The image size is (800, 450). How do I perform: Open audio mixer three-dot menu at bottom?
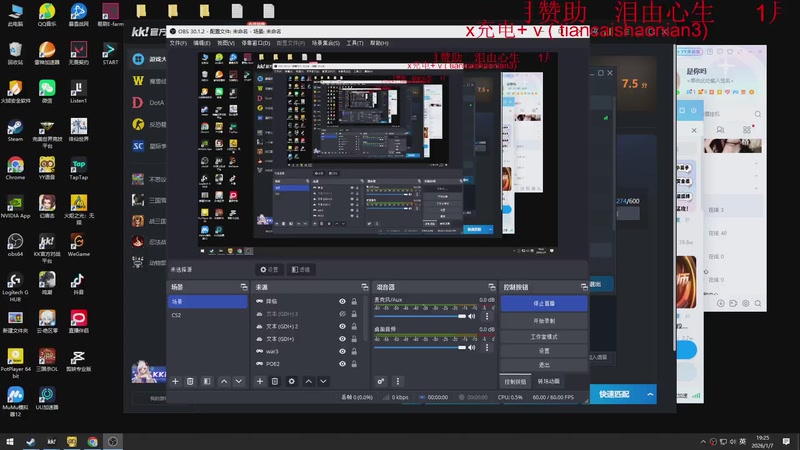[x=398, y=381]
